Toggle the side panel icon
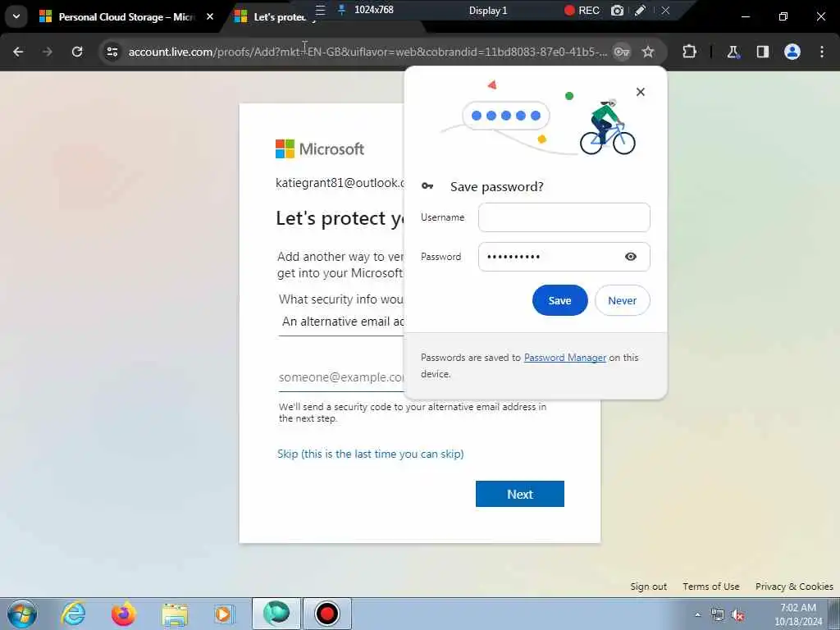 [762, 52]
